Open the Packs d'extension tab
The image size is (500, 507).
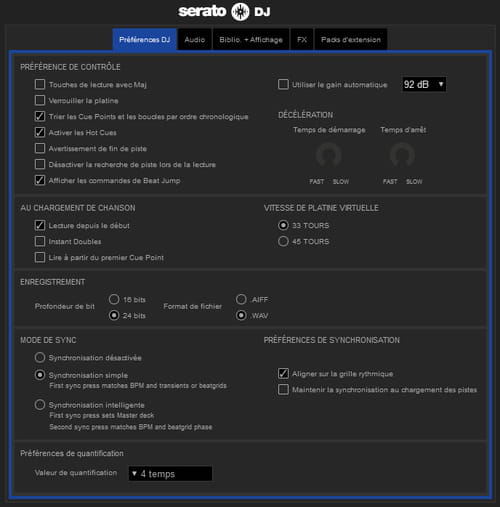351,39
